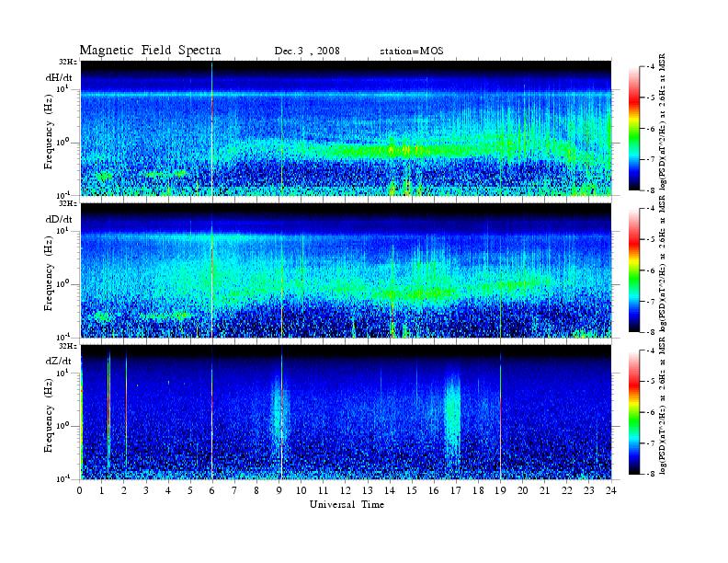
Task: Click the "-4" value on dH/dt colorbar
Action: coord(651,67)
